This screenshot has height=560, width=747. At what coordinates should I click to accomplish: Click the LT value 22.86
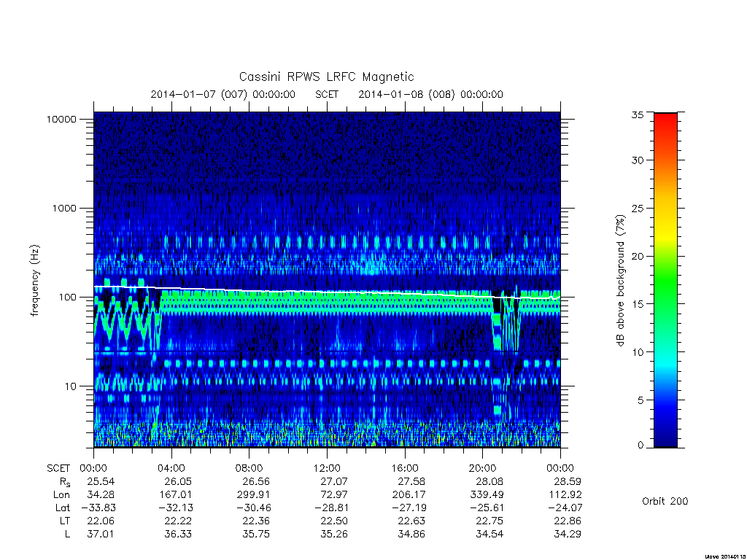click(x=568, y=521)
